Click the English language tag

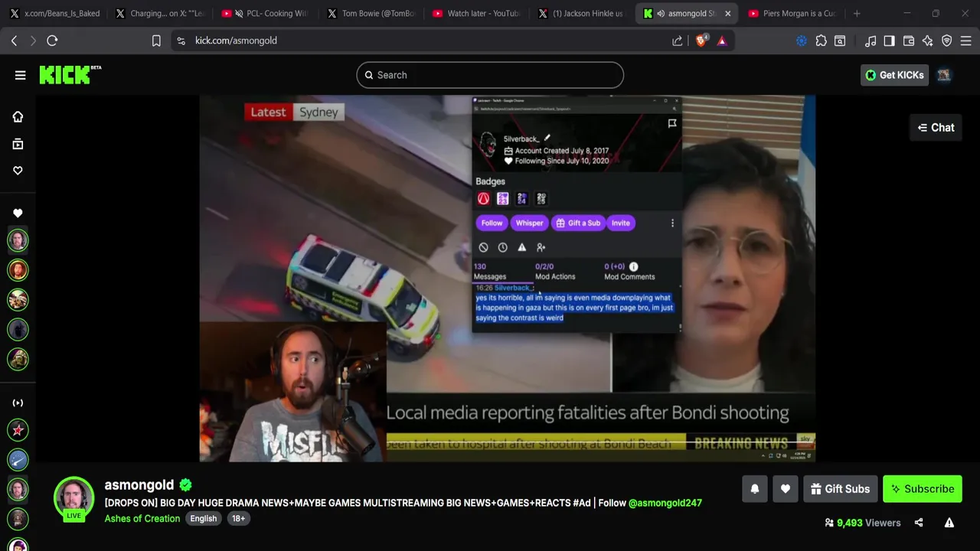[204, 518]
